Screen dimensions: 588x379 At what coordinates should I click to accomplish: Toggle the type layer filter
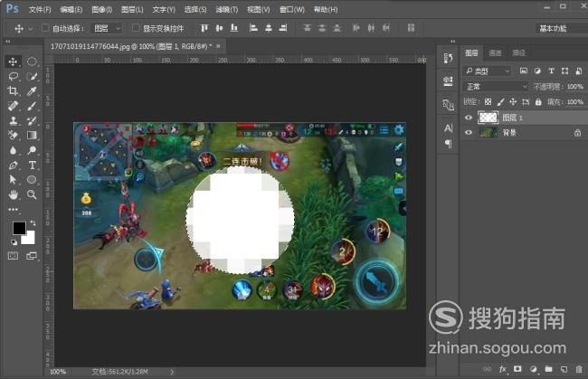551,71
